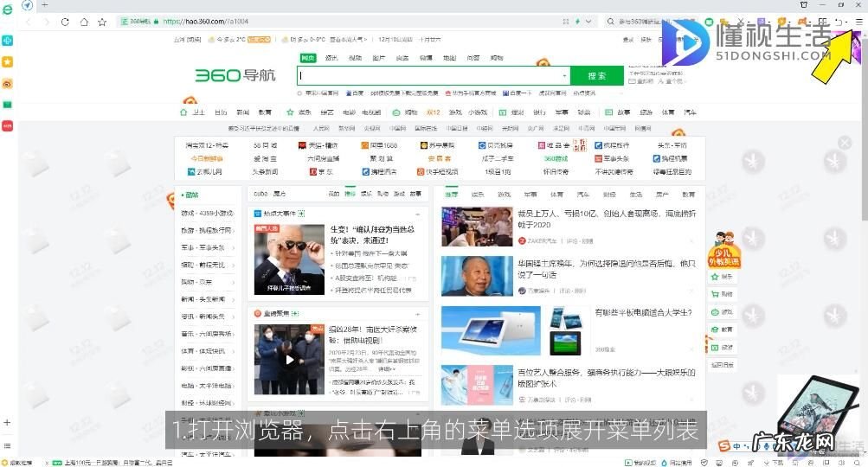
Task: Open the browser main menu (three lines)
Action: tap(858, 22)
